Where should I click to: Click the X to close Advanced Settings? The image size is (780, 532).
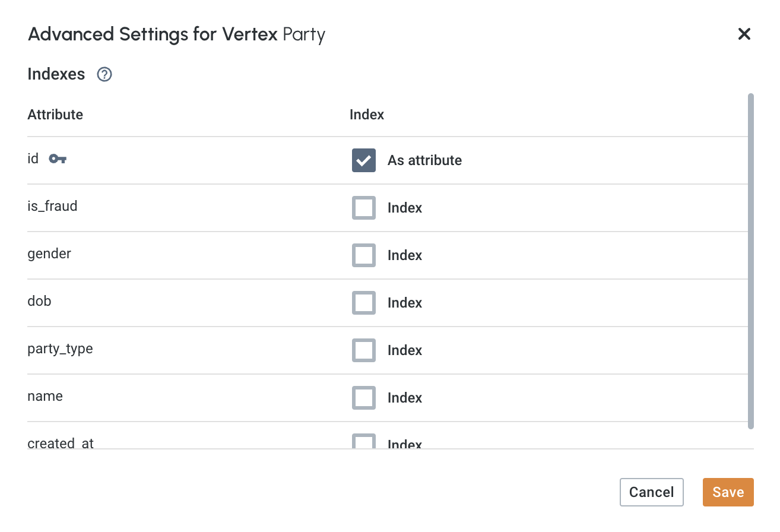pyautogui.click(x=744, y=34)
